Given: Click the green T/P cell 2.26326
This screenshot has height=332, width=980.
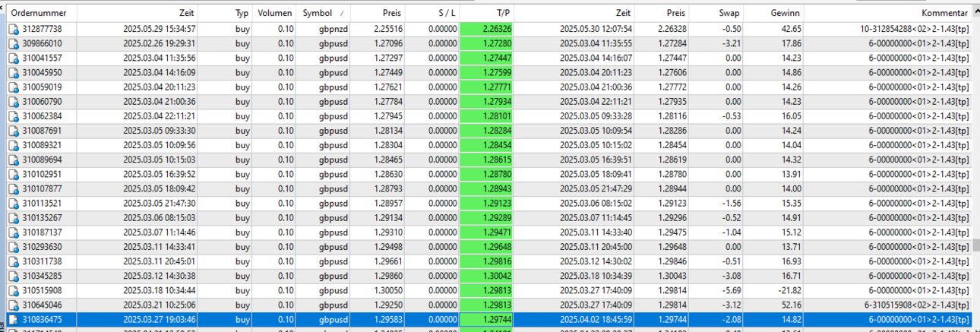Looking at the screenshot, I should 488,30.
